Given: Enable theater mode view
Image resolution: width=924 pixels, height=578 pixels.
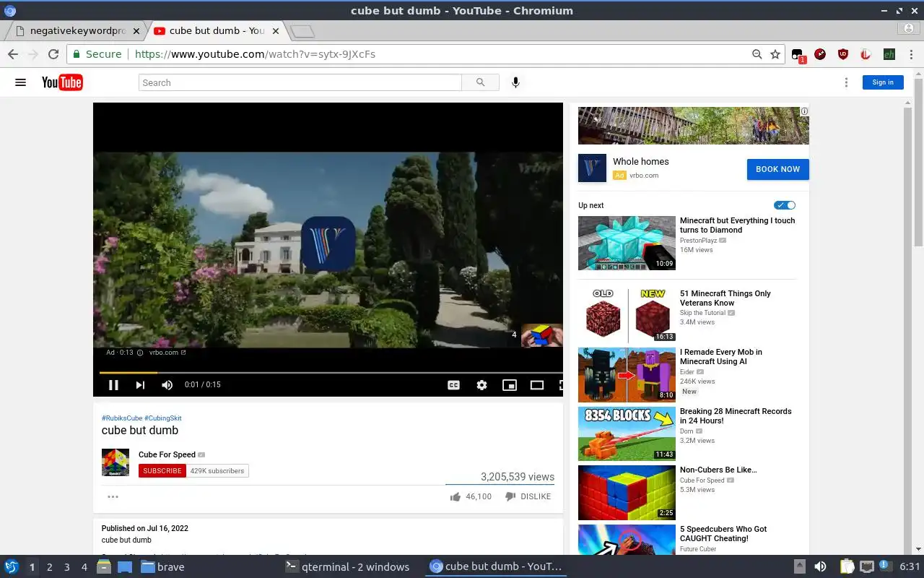Looking at the screenshot, I should click(537, 385).
